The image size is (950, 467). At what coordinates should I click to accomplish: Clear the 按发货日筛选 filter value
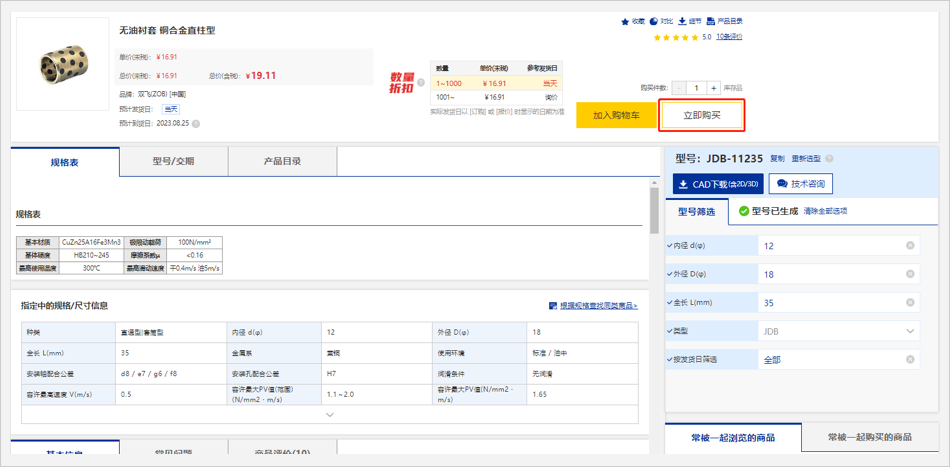910,359
